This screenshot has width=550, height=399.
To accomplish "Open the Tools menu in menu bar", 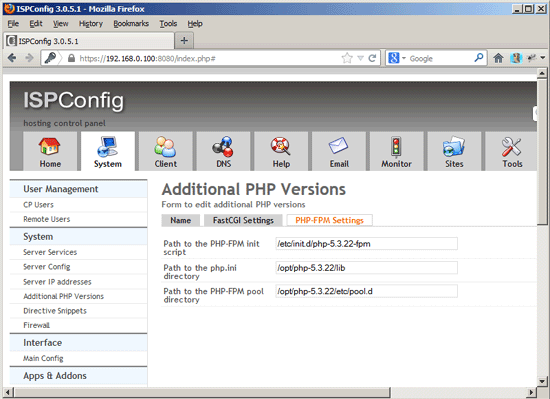I will 168,23.
